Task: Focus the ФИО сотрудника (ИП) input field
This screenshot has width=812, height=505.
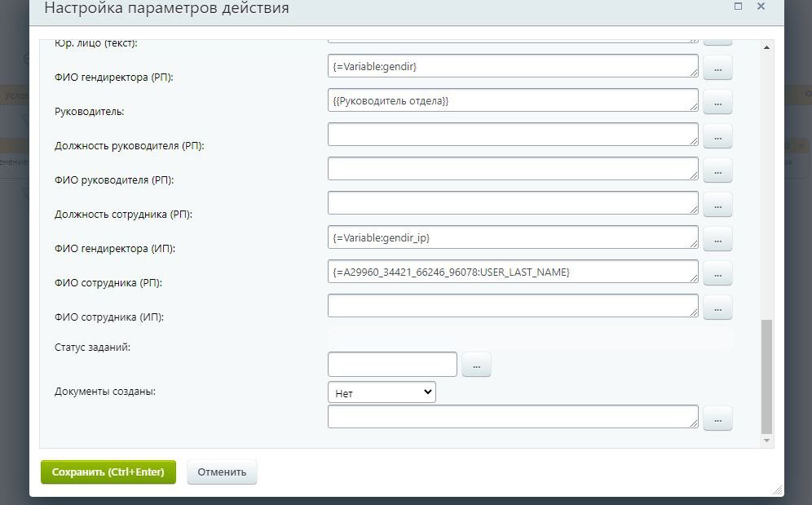Action: (513, 306)
